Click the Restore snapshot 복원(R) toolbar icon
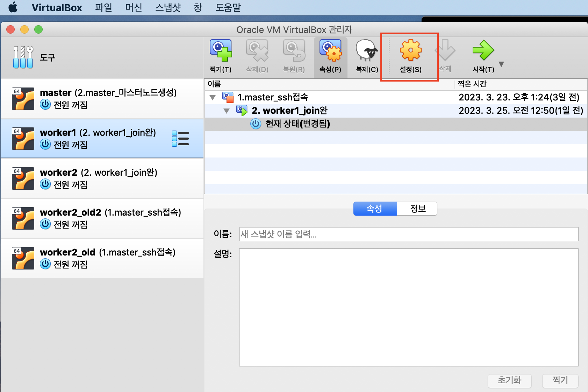Image resolution: width=588 pixels, height=392 pixels. 294,56
